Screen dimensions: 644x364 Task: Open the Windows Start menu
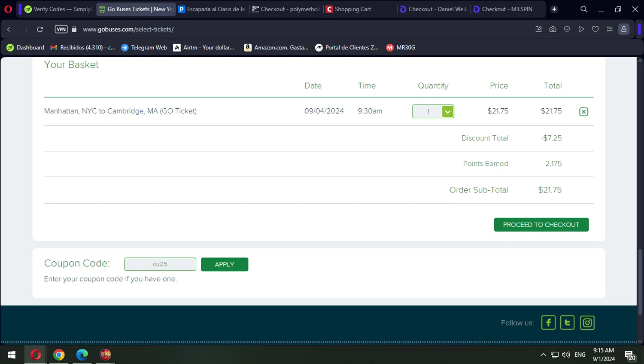(x=12, y=355)
